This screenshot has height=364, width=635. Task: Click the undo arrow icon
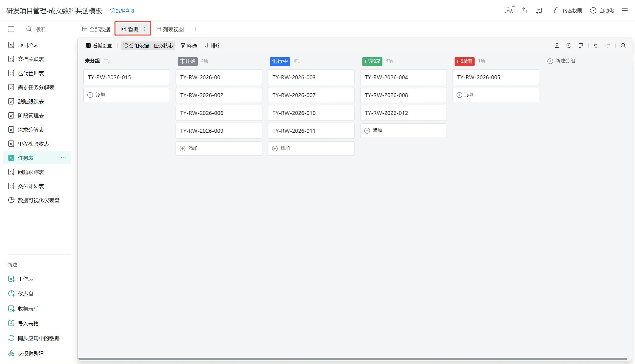point(596,46)
